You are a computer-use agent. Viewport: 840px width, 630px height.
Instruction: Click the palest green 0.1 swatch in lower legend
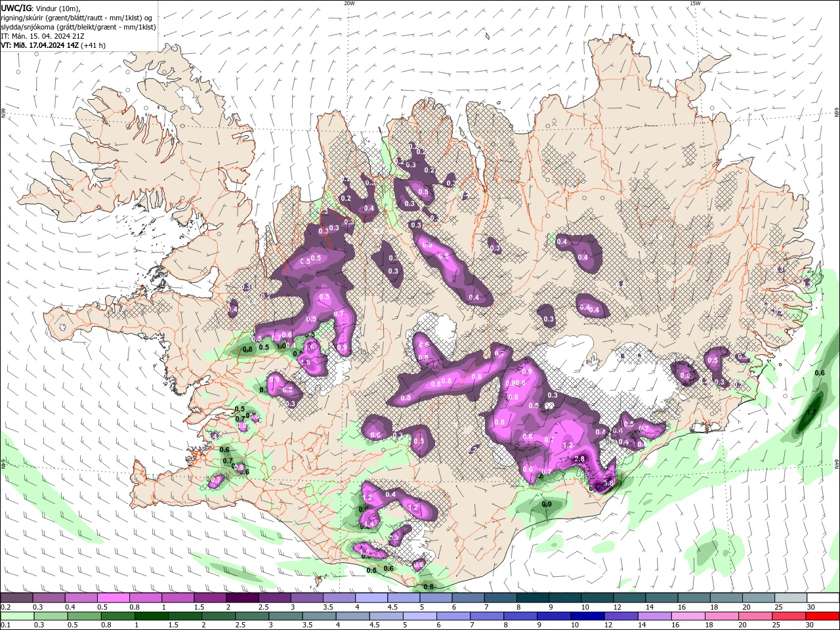point(16,616)
